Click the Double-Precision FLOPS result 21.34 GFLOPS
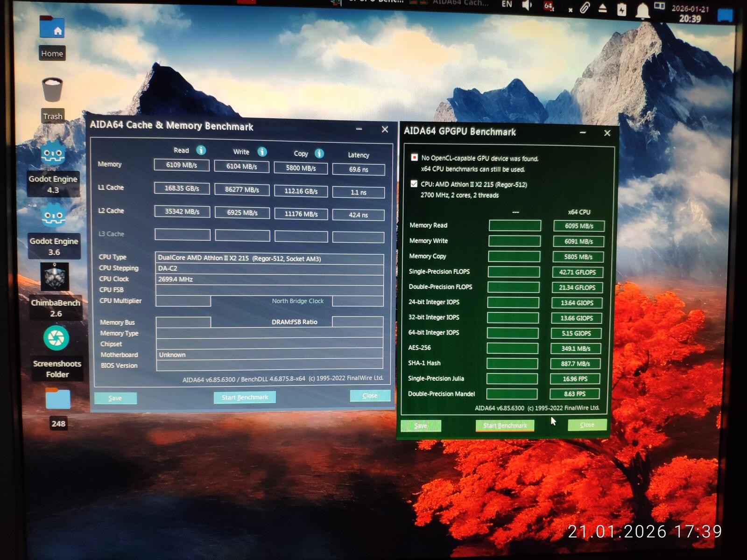Image resolution: width=747 pixels, height=560 pixels. click(x=577, y=287)
